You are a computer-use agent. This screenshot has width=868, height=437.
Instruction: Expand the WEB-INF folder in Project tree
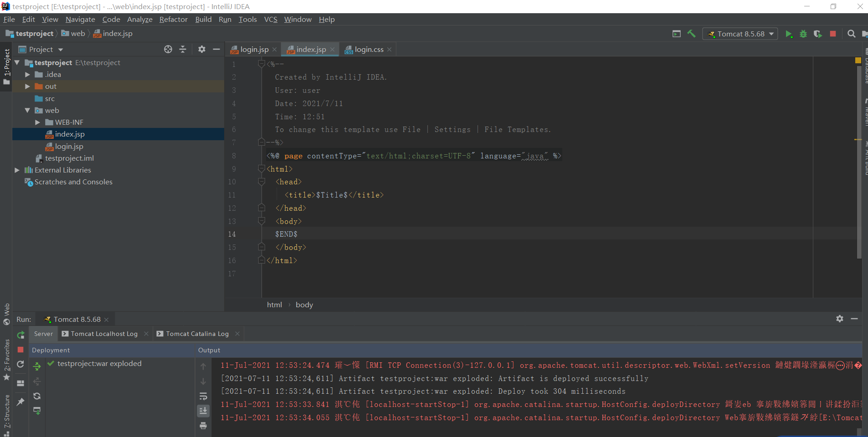pos(37,122)
